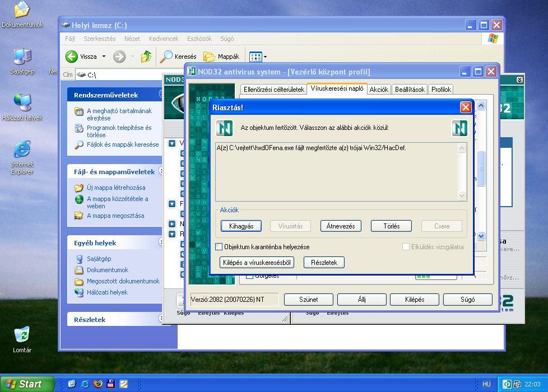Click the Kilépés button in NOD32 window
This screenshot has width=548, height=392.
point(415,300)
